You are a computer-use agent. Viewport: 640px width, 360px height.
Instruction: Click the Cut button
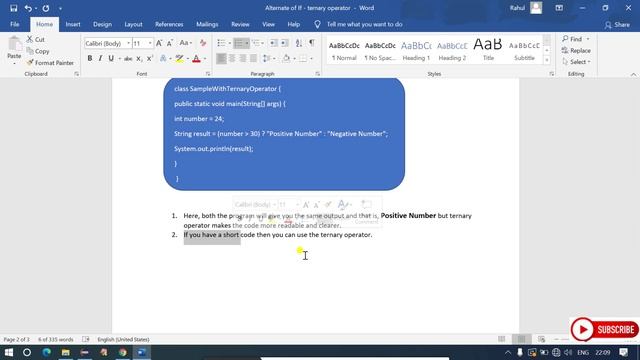tap(36, 40)
